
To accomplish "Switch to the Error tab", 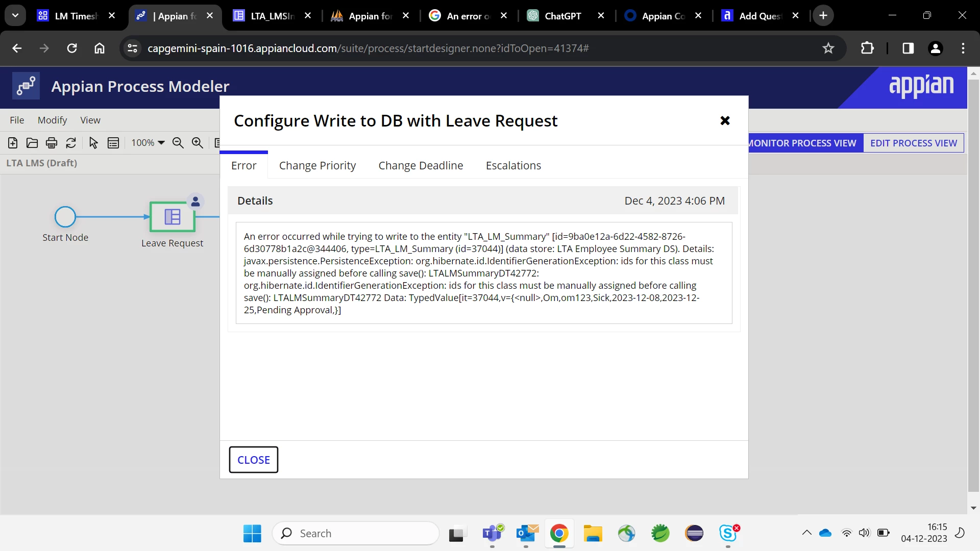I will coord(244,165).
